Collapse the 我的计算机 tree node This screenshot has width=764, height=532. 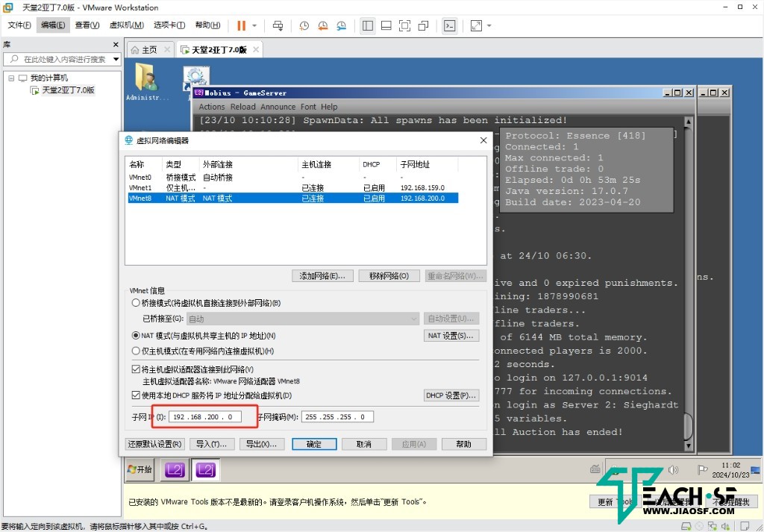click(x=11, y=78)
